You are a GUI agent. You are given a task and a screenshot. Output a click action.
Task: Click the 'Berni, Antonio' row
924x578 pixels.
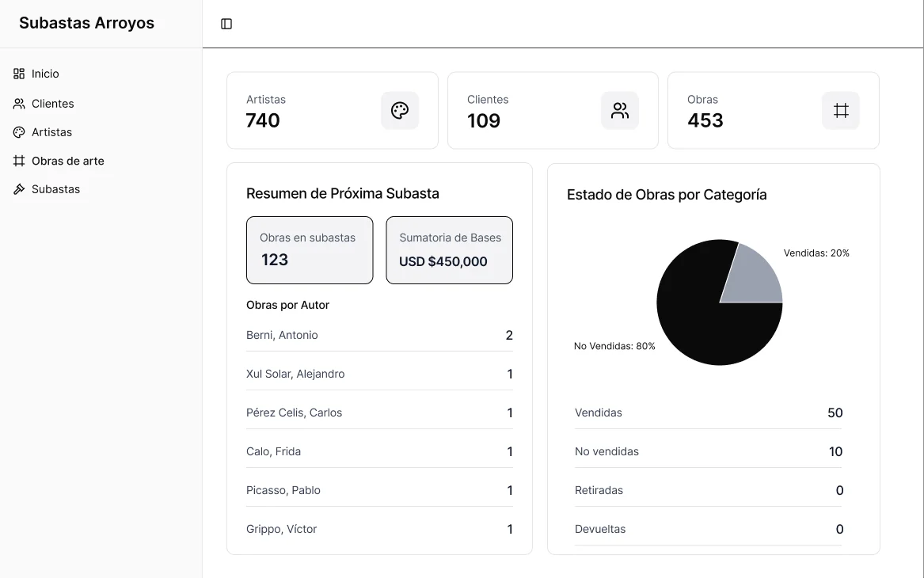coord(379,335)
